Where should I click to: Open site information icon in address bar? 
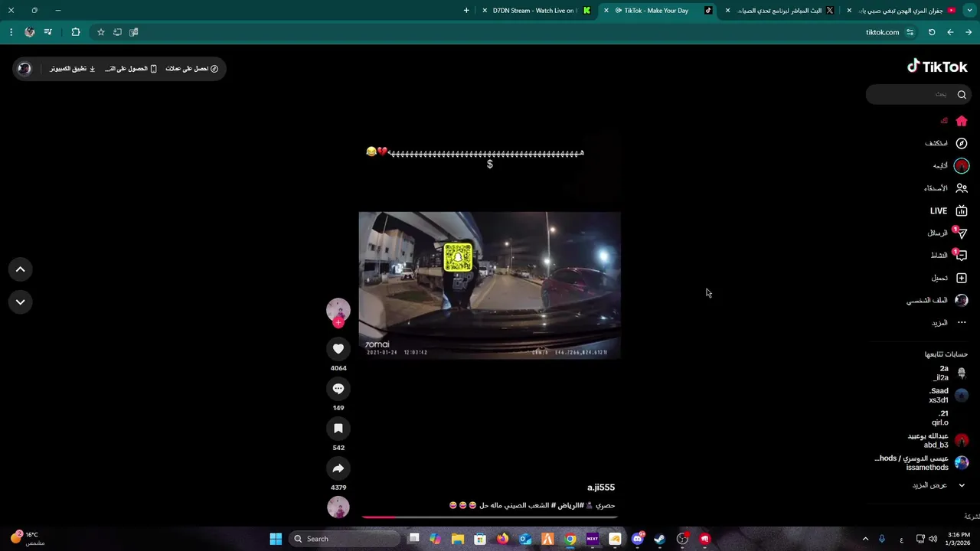tap(910, 32)
